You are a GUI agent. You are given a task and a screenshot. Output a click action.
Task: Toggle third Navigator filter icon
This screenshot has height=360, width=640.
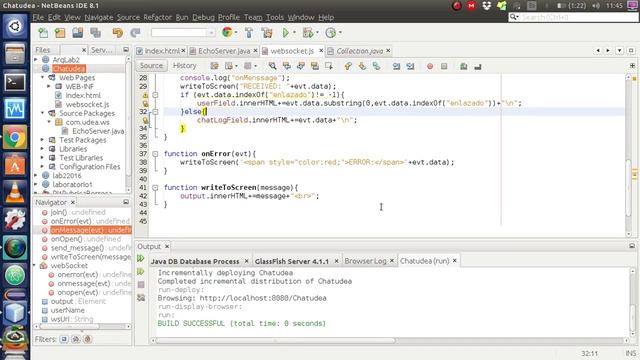[x=87, y=339]
